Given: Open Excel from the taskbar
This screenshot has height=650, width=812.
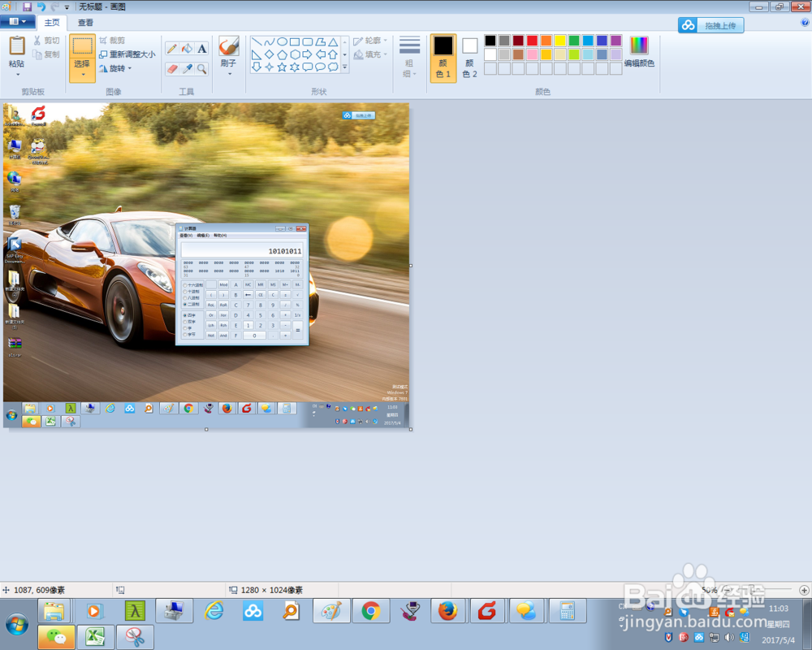Looking at the screenshot, I should pyautogui.click(x=95, y=636).
